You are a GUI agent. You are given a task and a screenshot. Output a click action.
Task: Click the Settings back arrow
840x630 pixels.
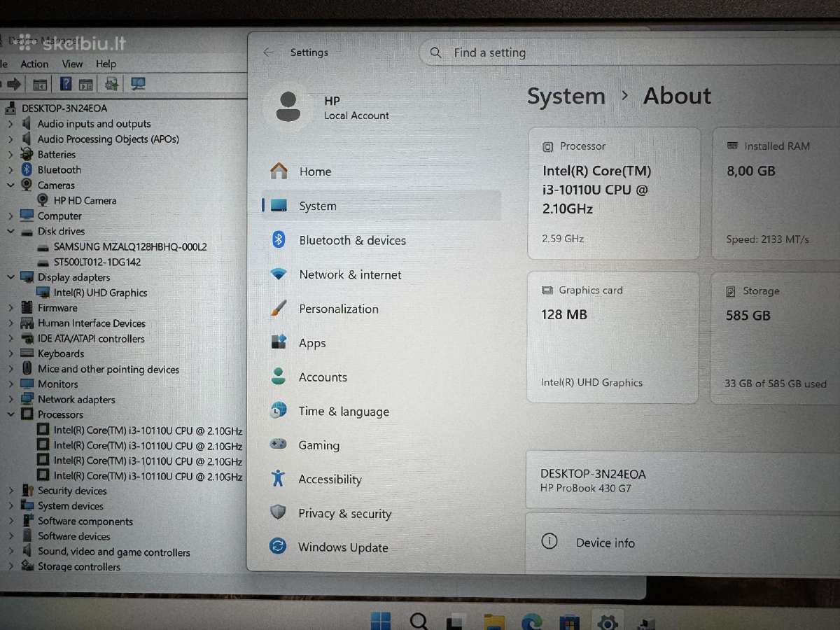pyautogui.click(x=268, y=52)
